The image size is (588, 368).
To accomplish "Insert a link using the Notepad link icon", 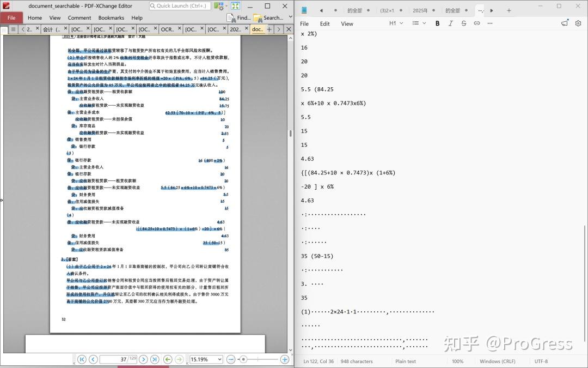I will pyautogui.click(x=476, y=23).
